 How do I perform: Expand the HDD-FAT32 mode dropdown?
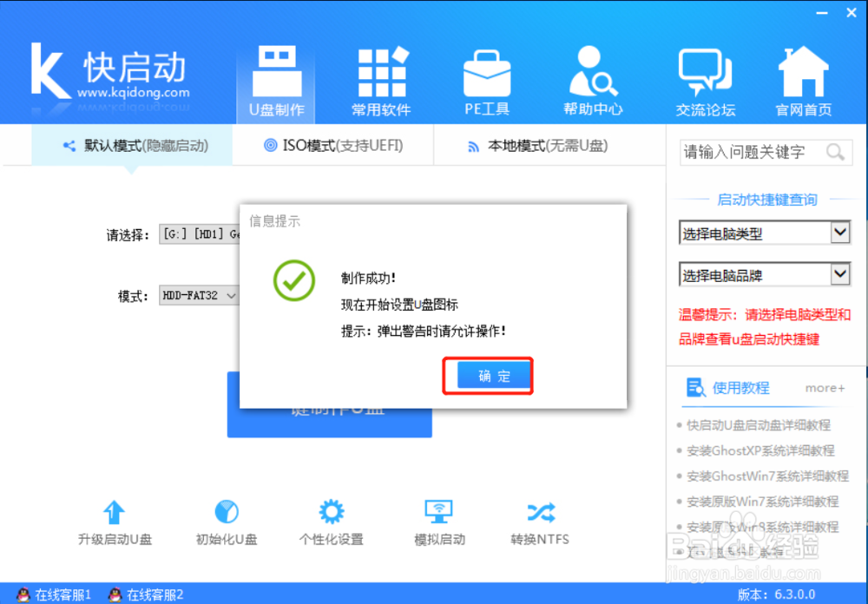tap(233, 295)
